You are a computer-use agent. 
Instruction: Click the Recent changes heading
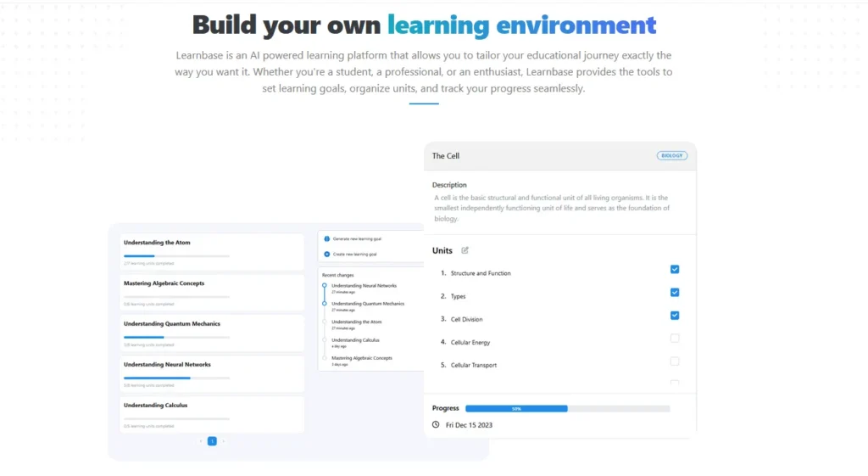pyautogui.click(x=337, y=275)
